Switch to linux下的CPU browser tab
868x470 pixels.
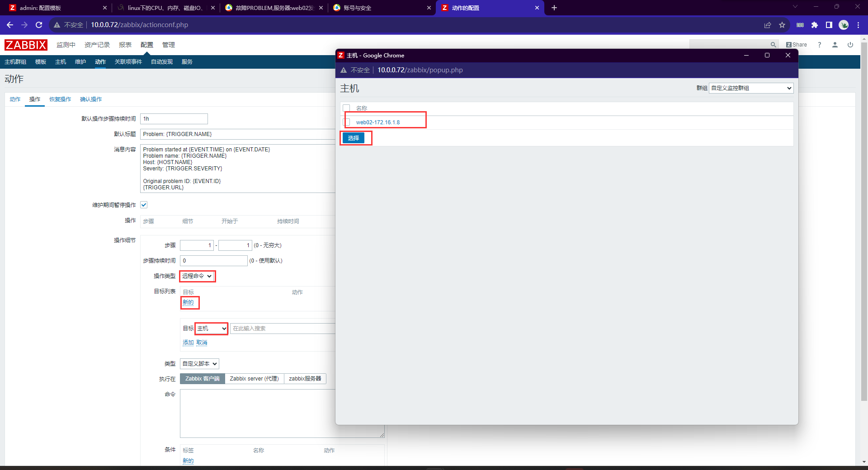(x=165, y=8)
